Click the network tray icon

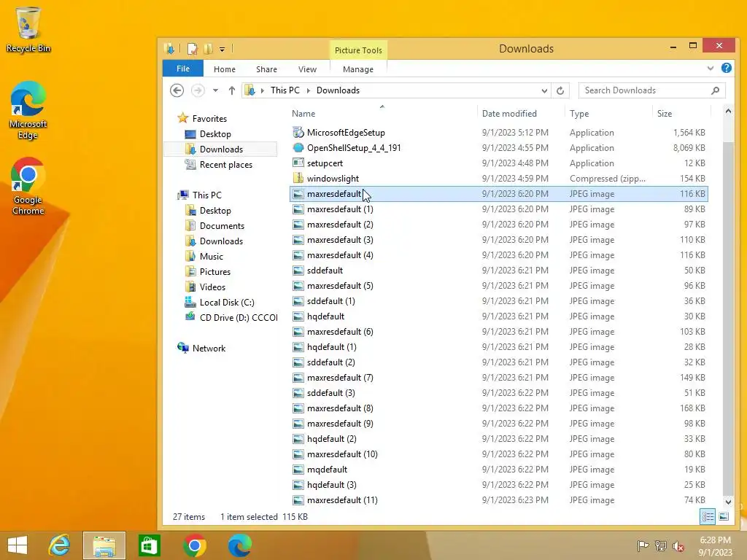(661, 546)
